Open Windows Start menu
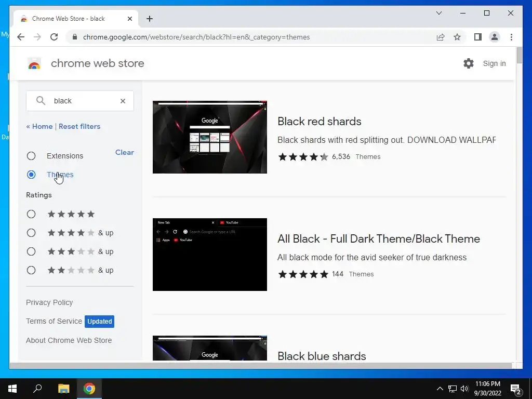The width and height of the screenshot is (532, 399). (x=12, y=389)
